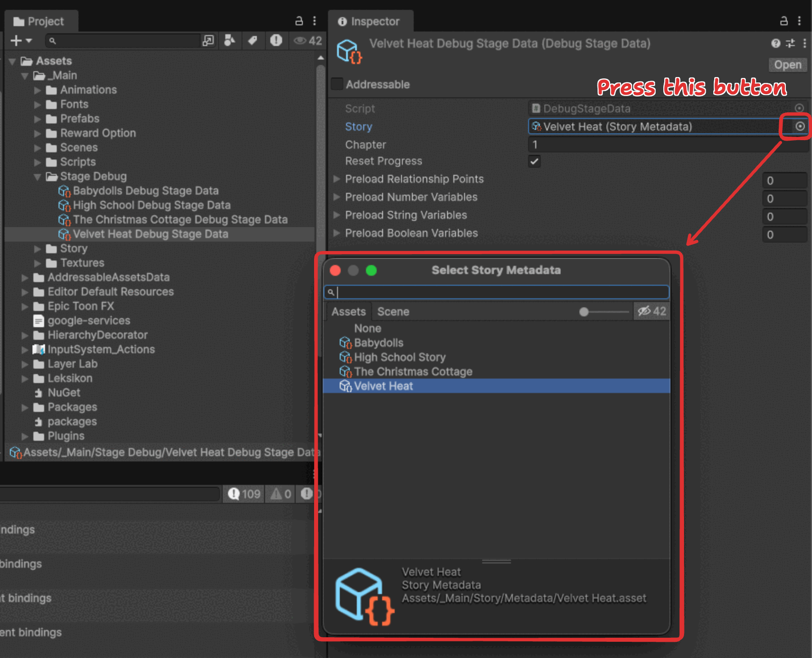Viewport: 812px width, 658px height.
Task: Expand the Animations folder
Action: click(x=37, y=90)
